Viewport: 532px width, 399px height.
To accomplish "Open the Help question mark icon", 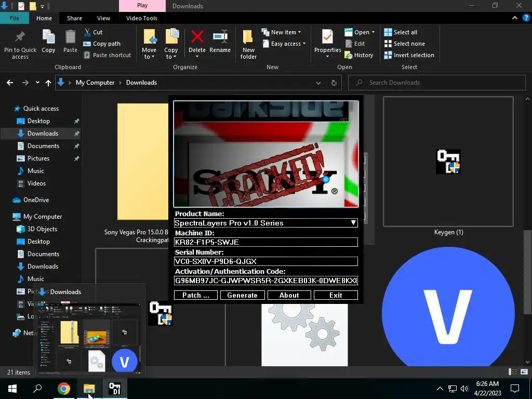I will pos(526,18).
